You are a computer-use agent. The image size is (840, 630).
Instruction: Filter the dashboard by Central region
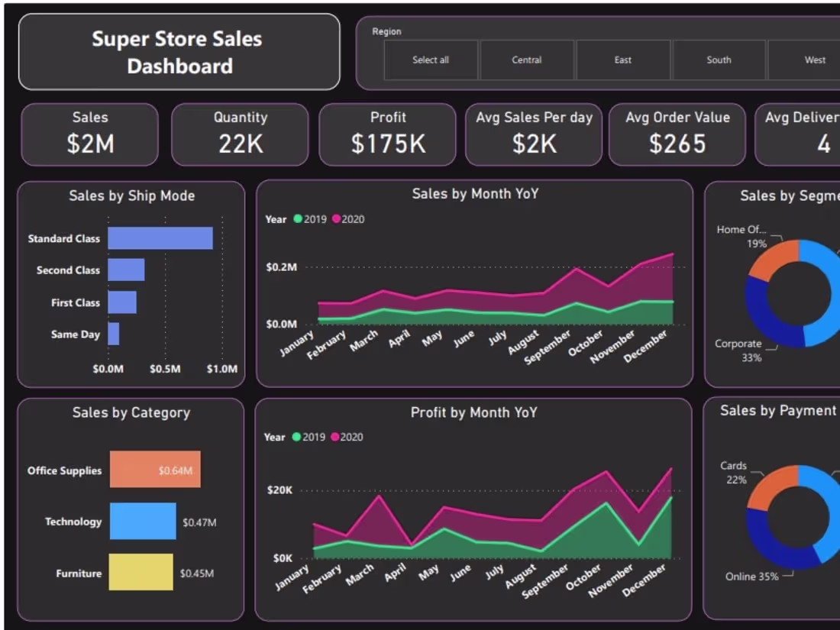526,60
